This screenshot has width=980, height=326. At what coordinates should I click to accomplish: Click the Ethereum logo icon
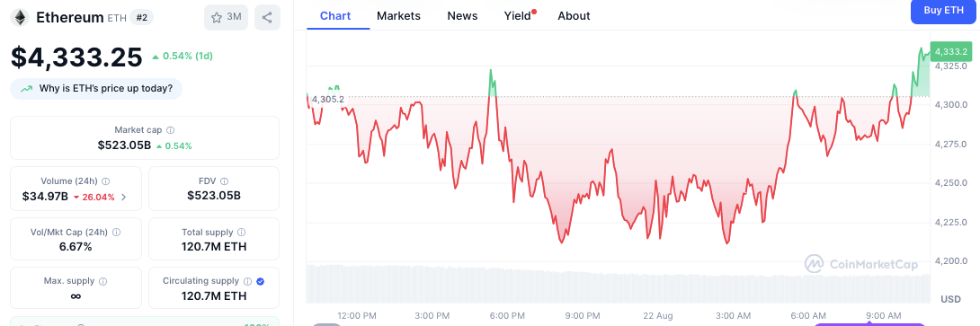[x=20, y=17]
